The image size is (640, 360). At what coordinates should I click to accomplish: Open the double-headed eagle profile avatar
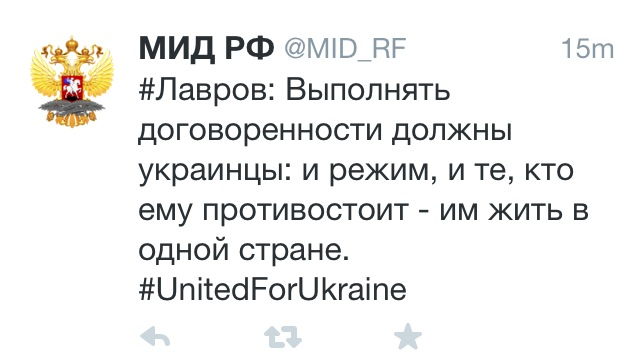72,82
